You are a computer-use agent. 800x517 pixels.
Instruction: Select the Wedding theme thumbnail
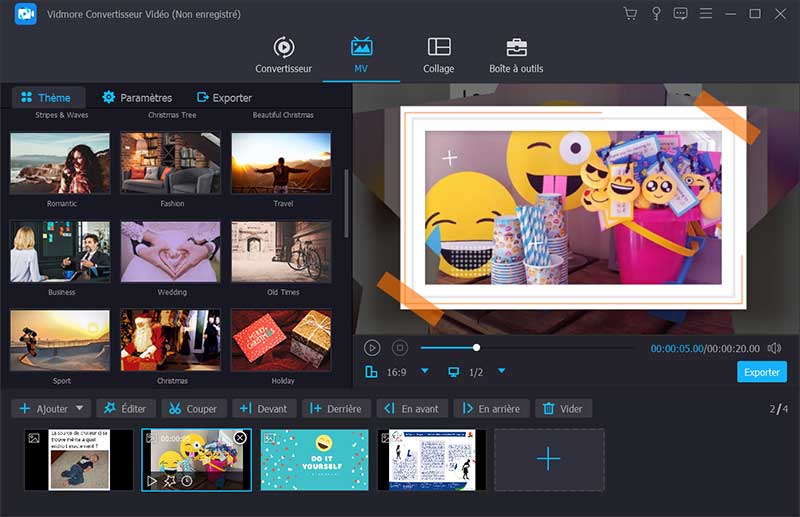[x=170, y=251]
